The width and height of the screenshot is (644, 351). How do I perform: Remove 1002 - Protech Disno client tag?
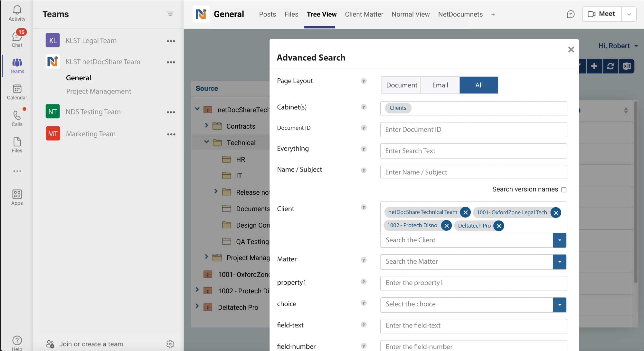(447, 226)
